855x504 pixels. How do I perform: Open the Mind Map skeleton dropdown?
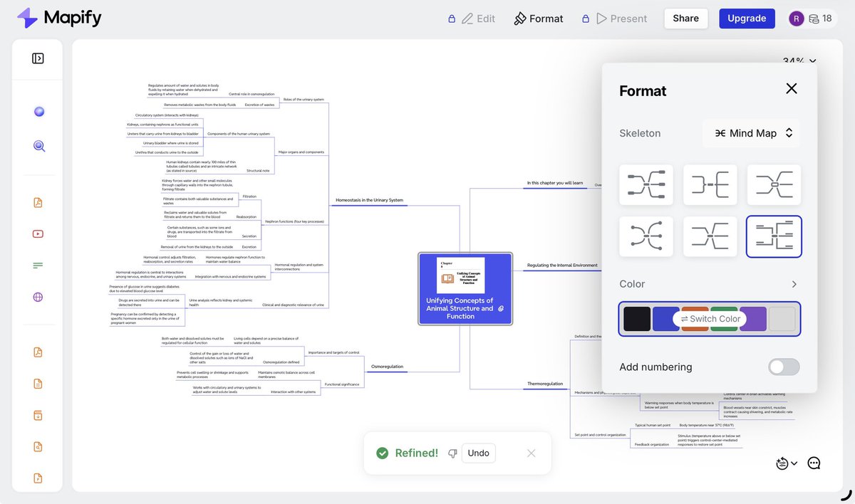[751, 133]
